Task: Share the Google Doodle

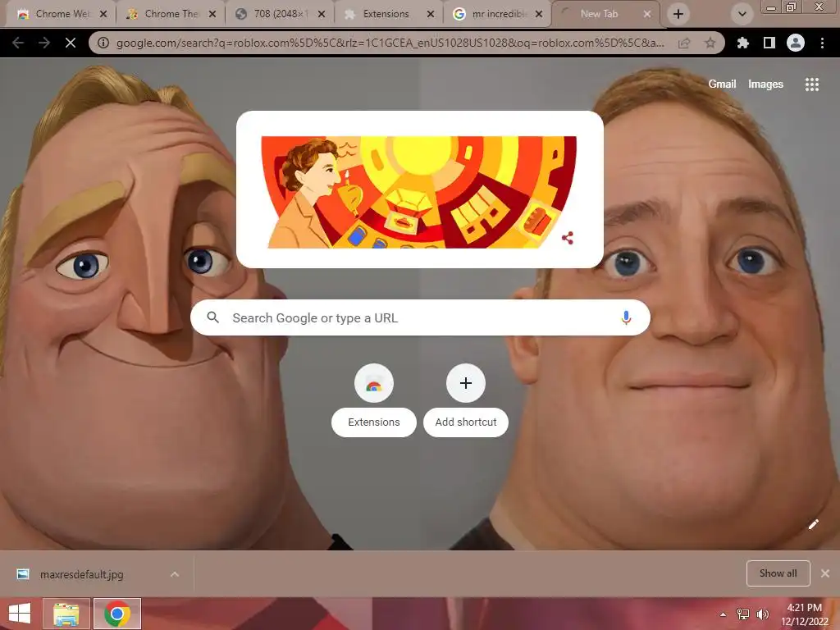Action: 568,238
